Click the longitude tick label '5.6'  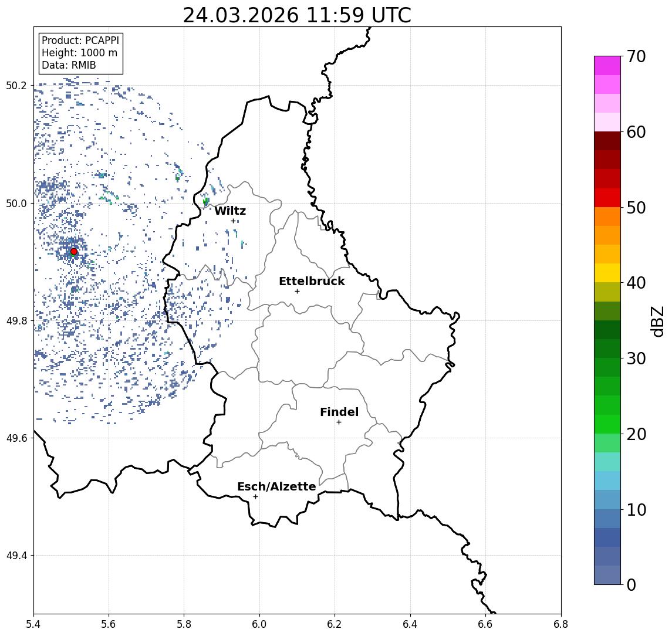(x=109, y=624)
